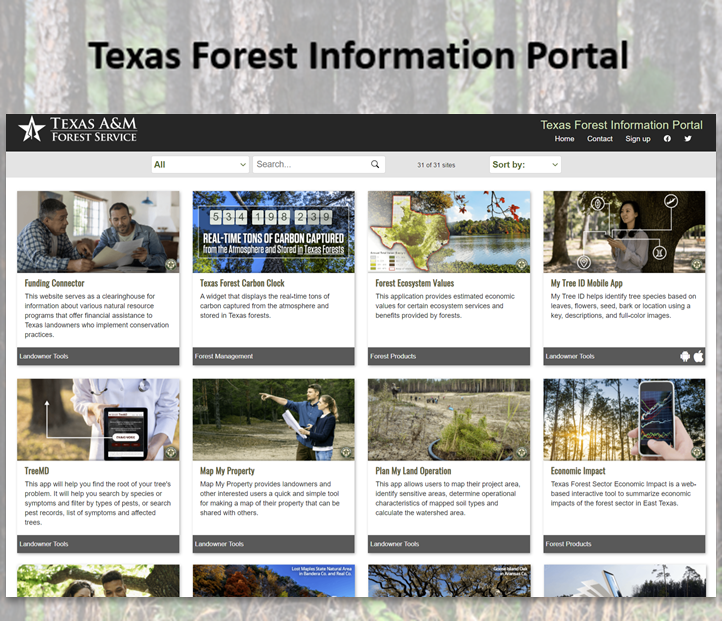Click Landowner Tools tag under Funding Connector
The width and height of the screenshot is (722, 621).
pos(44,356)
